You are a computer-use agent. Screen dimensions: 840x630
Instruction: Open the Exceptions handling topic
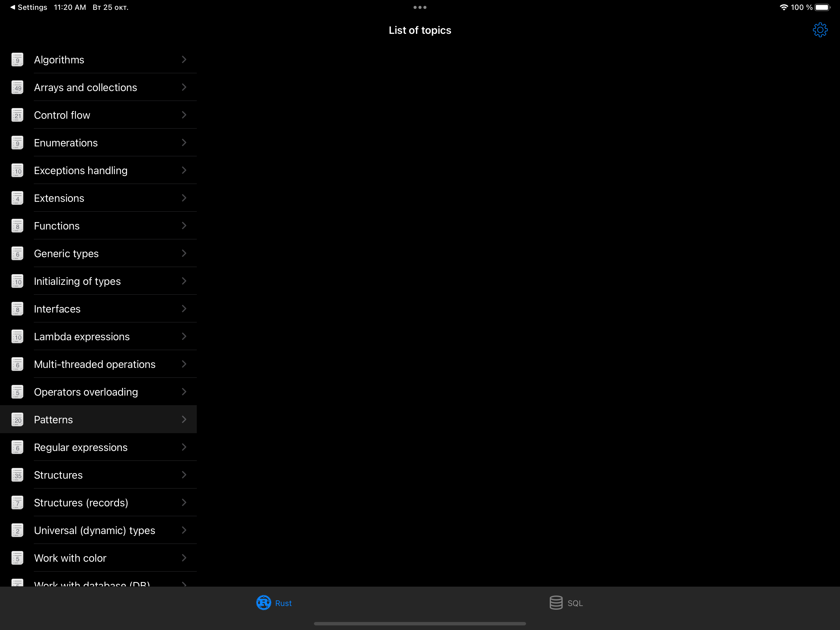[98, 171]
